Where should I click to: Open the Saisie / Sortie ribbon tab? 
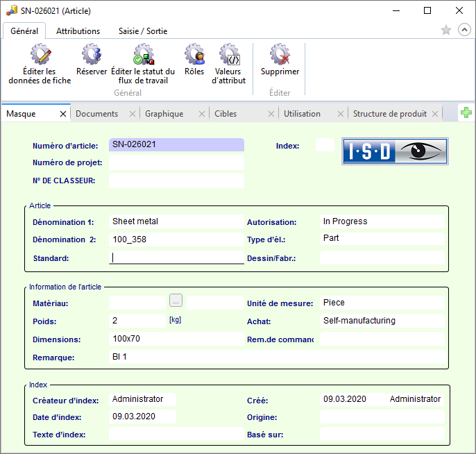click(x=143, y=31)
